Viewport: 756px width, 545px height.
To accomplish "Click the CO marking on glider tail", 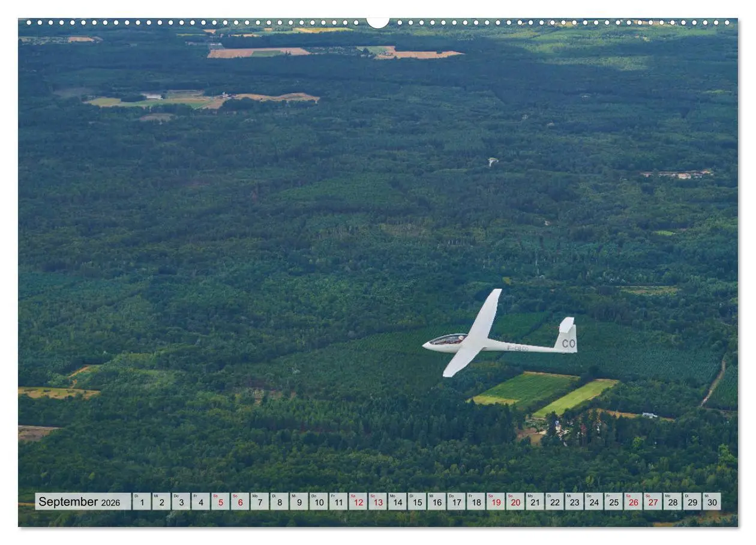I will pyautogui.click(x=568, y=343).
